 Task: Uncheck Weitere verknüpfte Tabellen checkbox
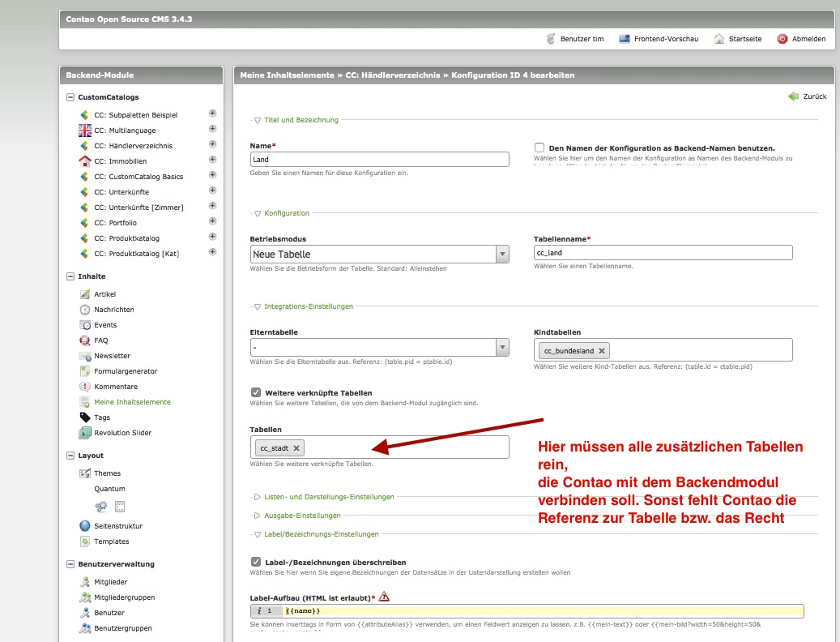click(256, 392)
